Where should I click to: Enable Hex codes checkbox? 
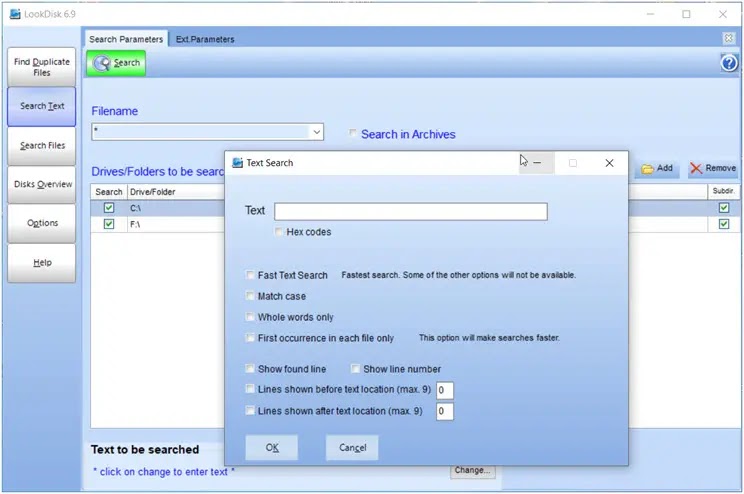click(279, 232)
